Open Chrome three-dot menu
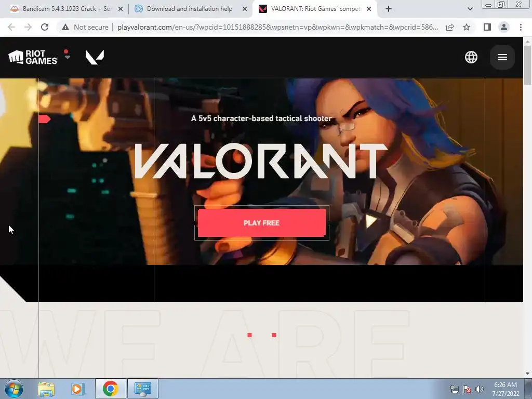Viewport: 532px width, 399px height. [x=521, y=27]
